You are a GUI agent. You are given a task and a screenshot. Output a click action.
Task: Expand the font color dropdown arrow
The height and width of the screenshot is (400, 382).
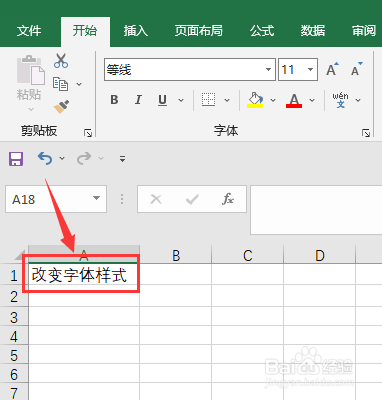tap(312, 100)
